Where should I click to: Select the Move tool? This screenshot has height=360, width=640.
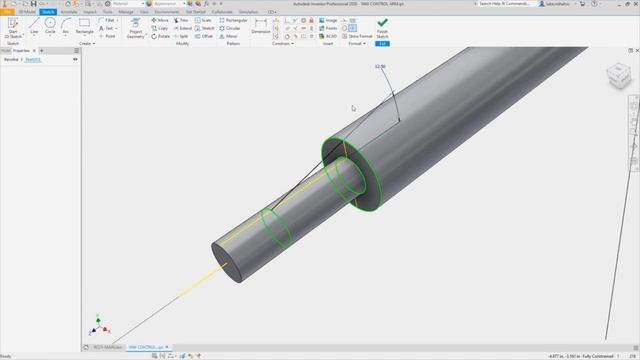click(x=160, y=20)
